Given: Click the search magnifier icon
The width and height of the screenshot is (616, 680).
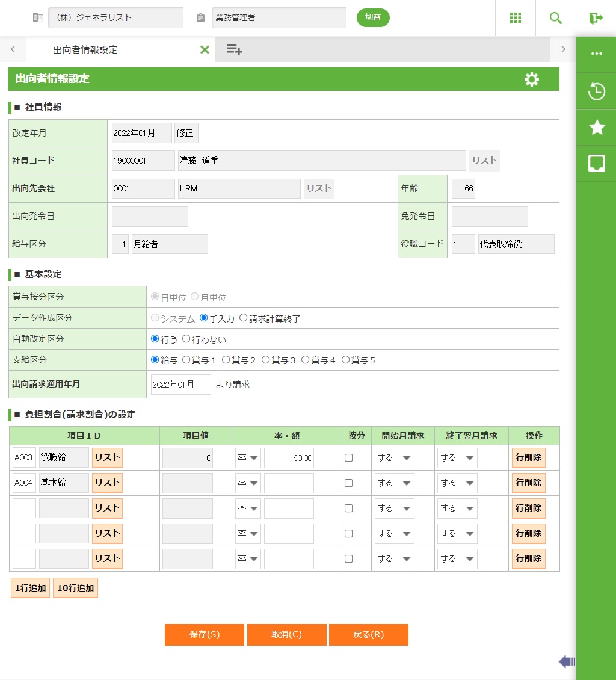Looking at the screenshot, I should 556,18.
